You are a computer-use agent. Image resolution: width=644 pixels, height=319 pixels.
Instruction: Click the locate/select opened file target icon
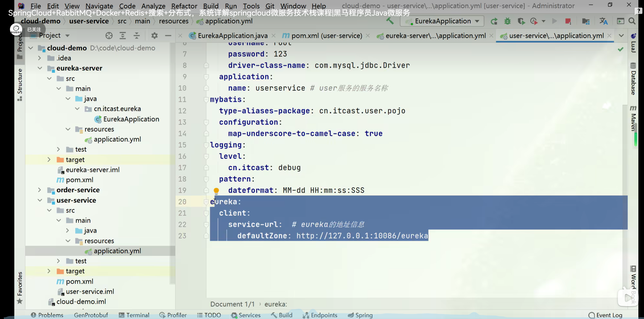point(109,35)
